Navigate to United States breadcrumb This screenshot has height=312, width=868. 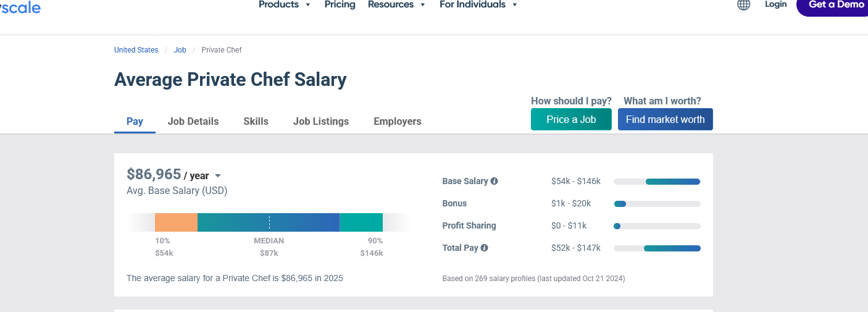tap(136, 50)
